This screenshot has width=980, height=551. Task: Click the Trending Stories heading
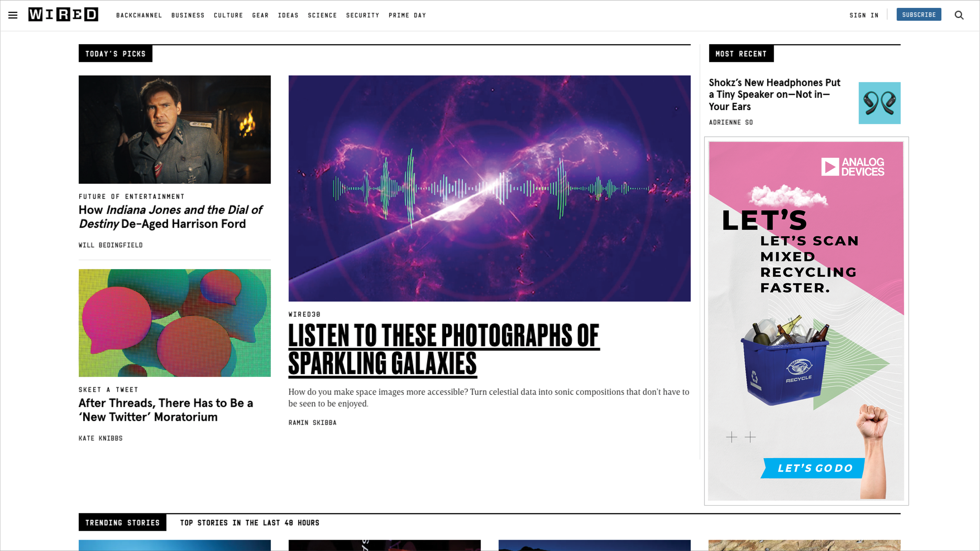tap(122, 523)
